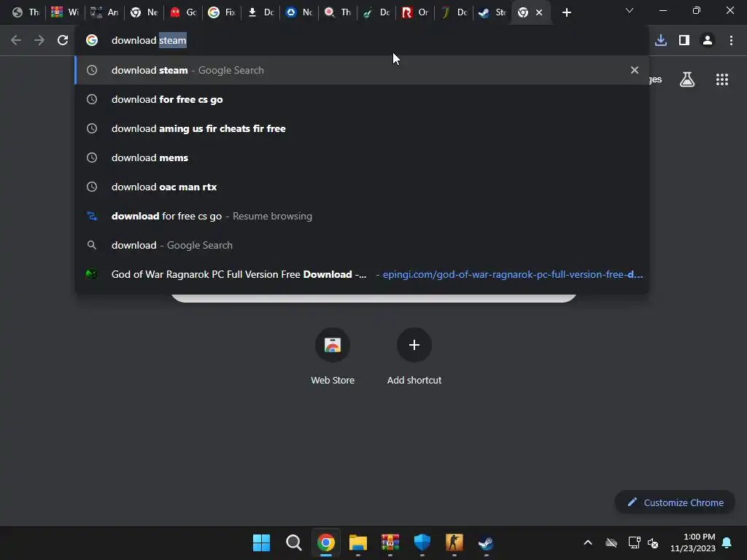
Task: Open God of War Ragnarok epingi.com suggestion
Action: (x=362, y=274)
